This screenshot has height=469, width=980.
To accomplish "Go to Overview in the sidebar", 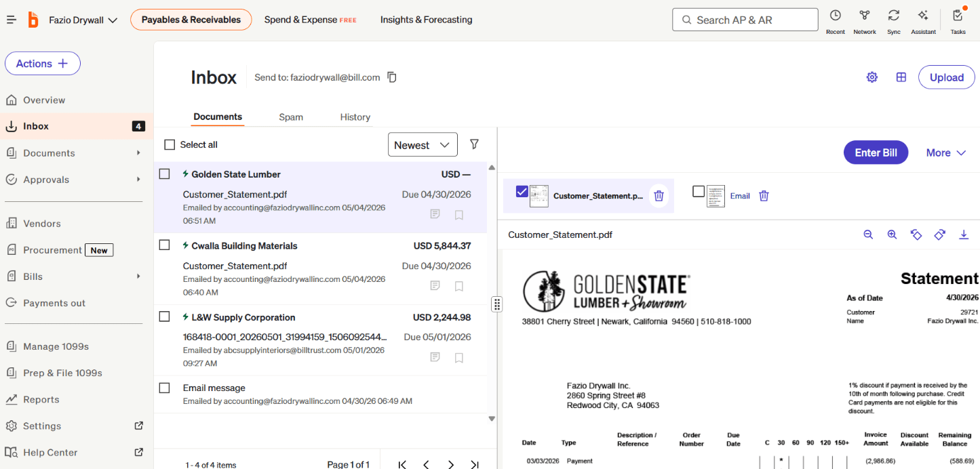I will coord(44,100).
